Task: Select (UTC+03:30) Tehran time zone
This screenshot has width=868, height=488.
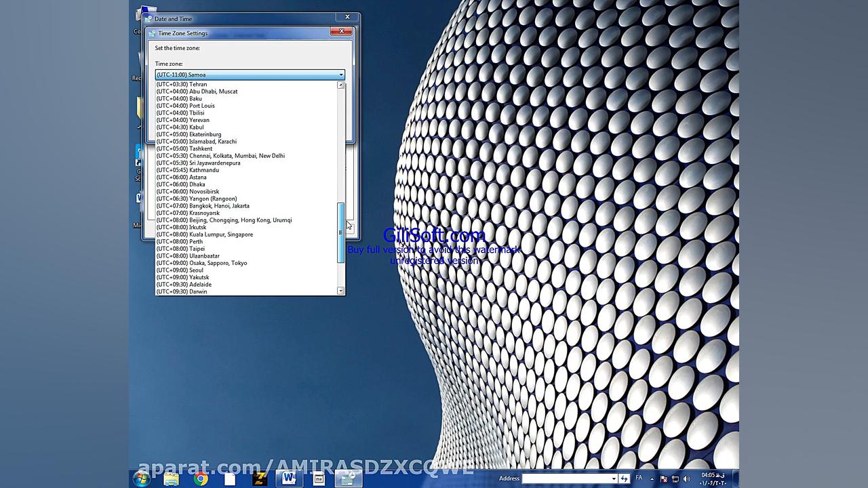Action: click(x=246, y=84)
